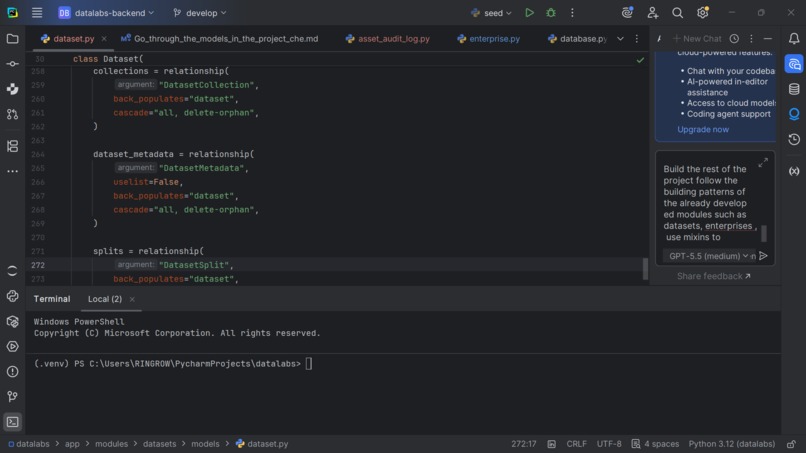
Task: Switch to asset_audit_log.py tab
Action: tap(388, 39)
